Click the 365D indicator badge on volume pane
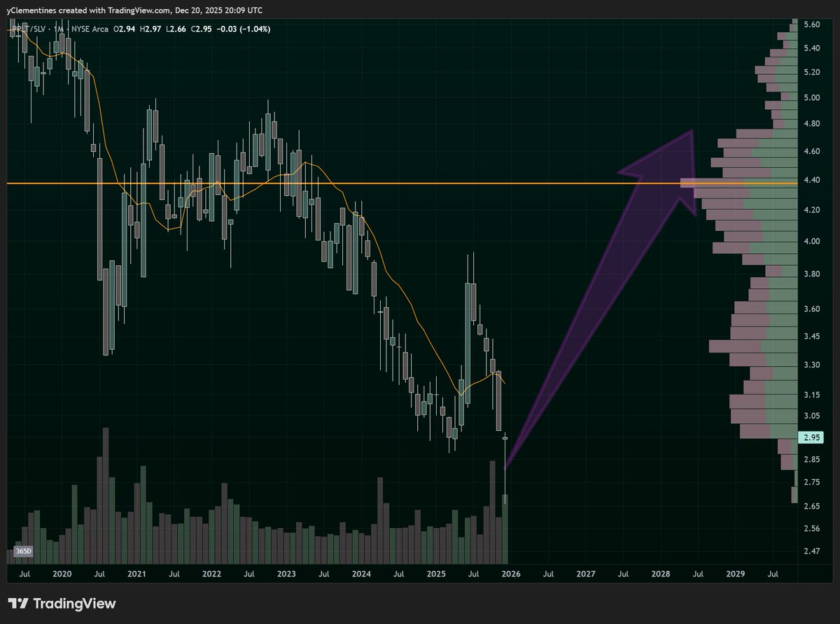The height and width of the screenshot is (624, 840). coord(23,551)
